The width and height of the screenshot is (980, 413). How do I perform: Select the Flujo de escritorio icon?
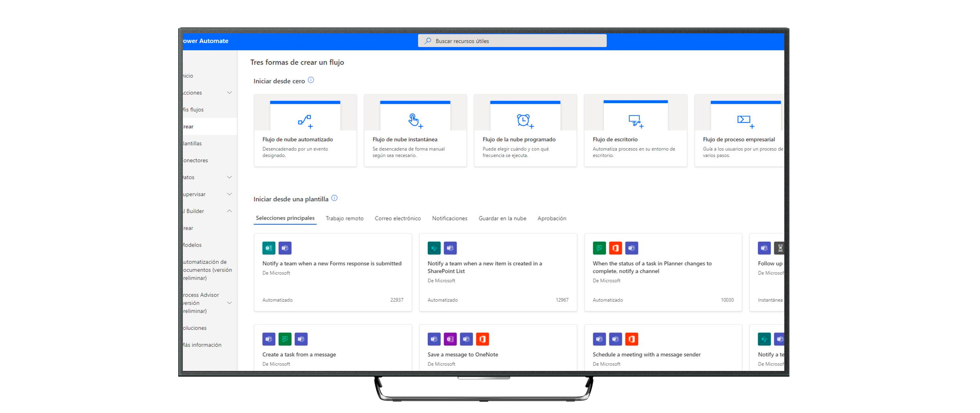636,121
